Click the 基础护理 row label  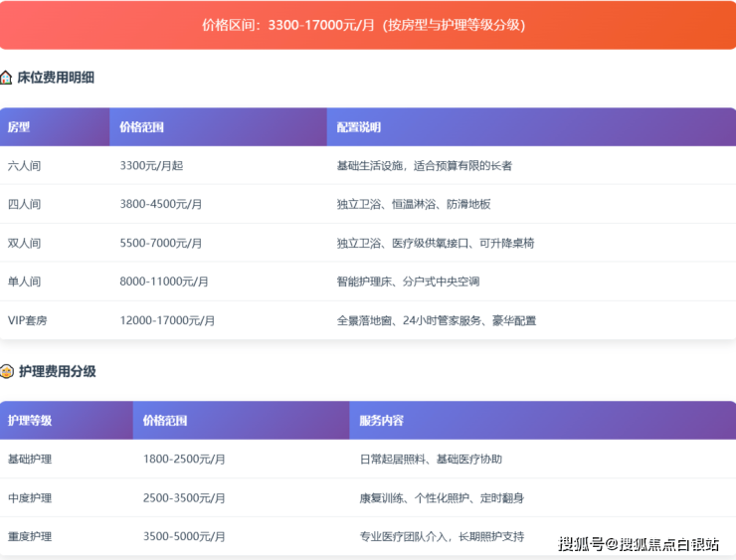tap(30, 459)
